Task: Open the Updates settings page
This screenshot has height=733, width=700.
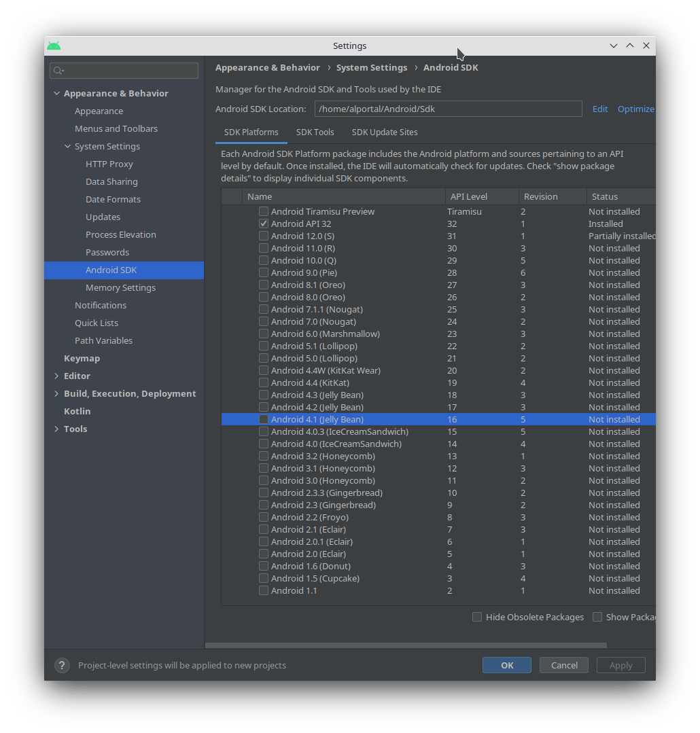Action: (x=103, y=217)
